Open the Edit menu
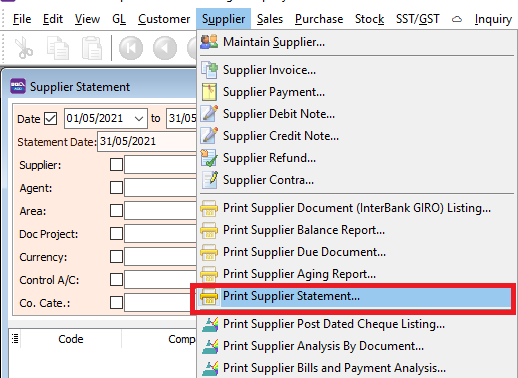The image size is (518, 378). 53,19
